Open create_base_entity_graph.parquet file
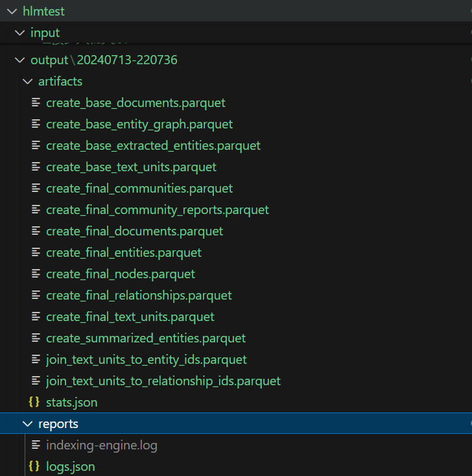This screenshot has width=472, height=476. [x=139, y=125]
